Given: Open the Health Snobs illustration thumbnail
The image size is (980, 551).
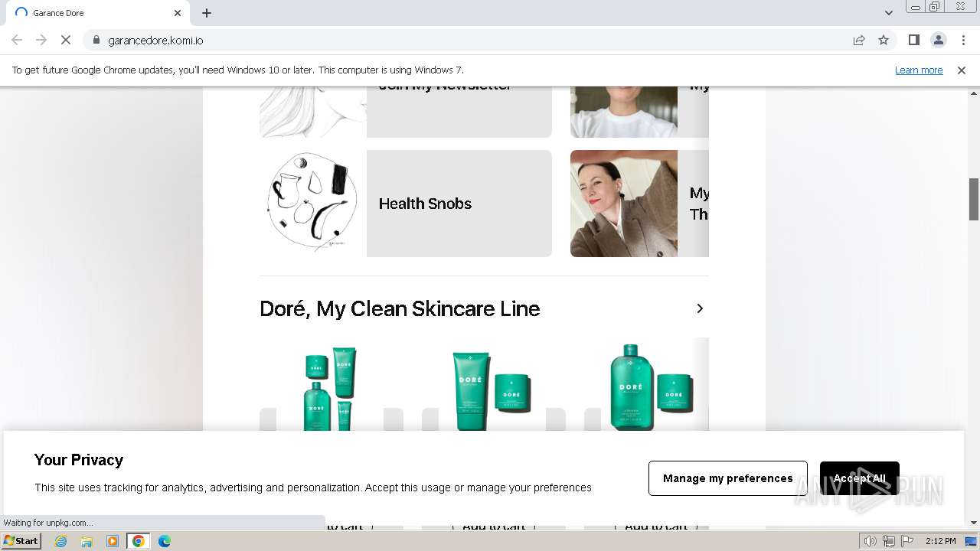Looking at the screenshot, I should point(313,204).
